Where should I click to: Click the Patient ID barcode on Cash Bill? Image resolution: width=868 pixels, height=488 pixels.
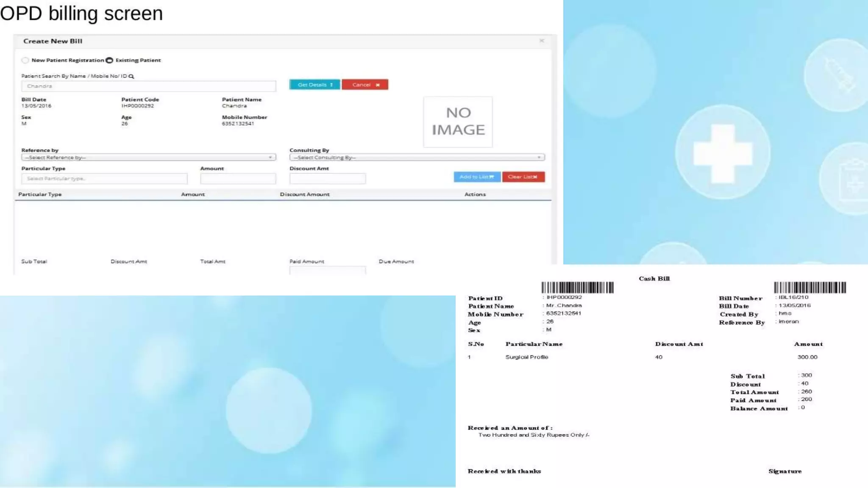[x=577, y=288]
